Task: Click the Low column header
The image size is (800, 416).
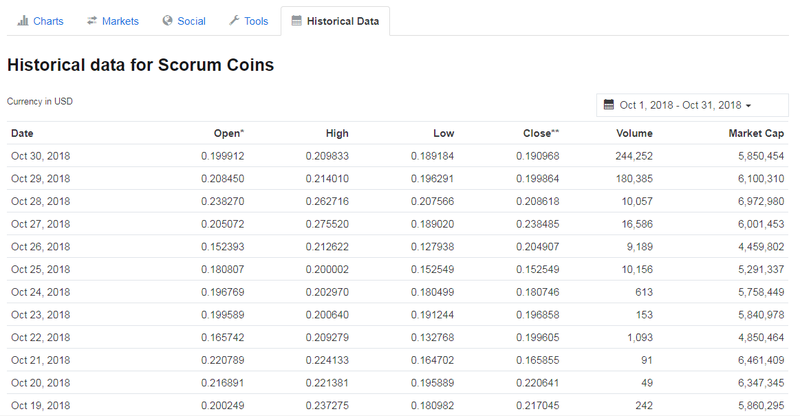Action: coord(443,133)
